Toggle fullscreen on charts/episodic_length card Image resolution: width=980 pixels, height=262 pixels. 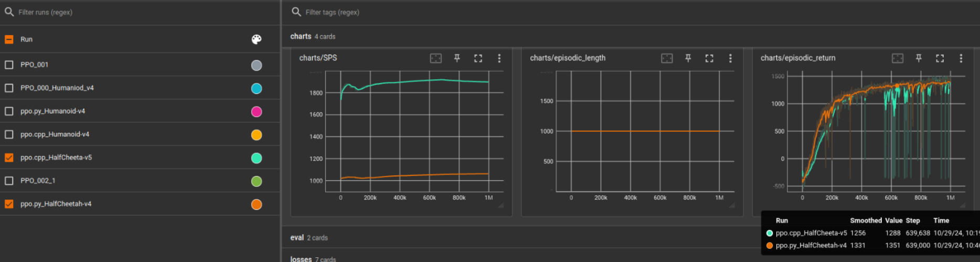[709, 58]
